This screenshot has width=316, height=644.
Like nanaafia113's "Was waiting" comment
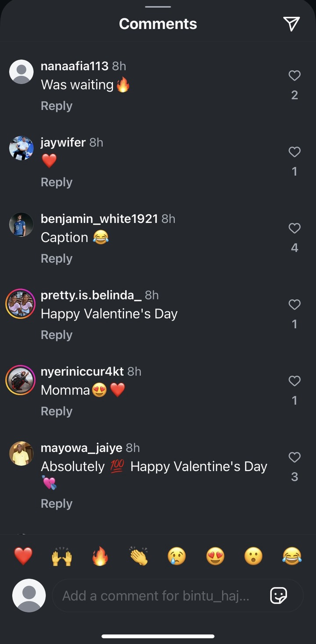tap(294, 76)
